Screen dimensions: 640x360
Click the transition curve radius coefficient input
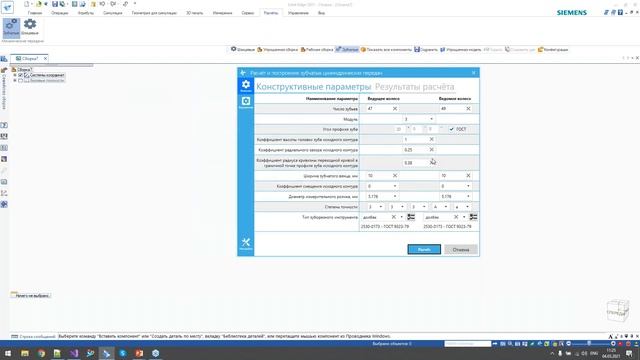point(415,163)
